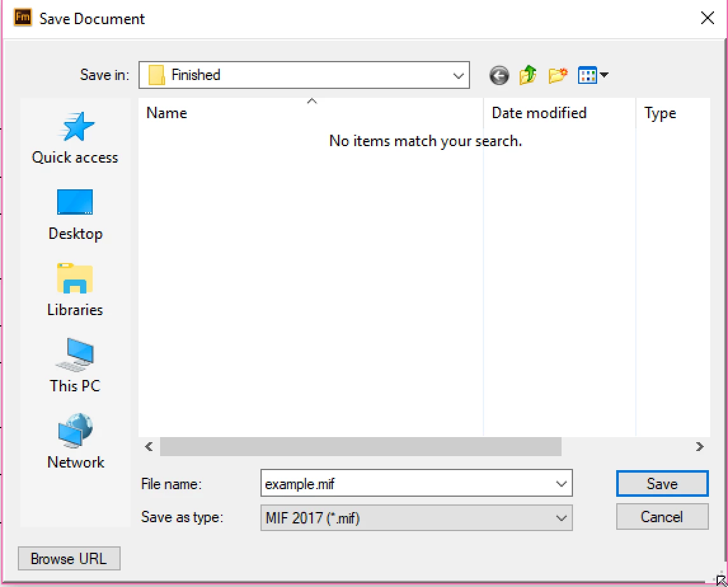Close the Save Document dialog
This screenshot has height=587, width=728.
point(707,18)
